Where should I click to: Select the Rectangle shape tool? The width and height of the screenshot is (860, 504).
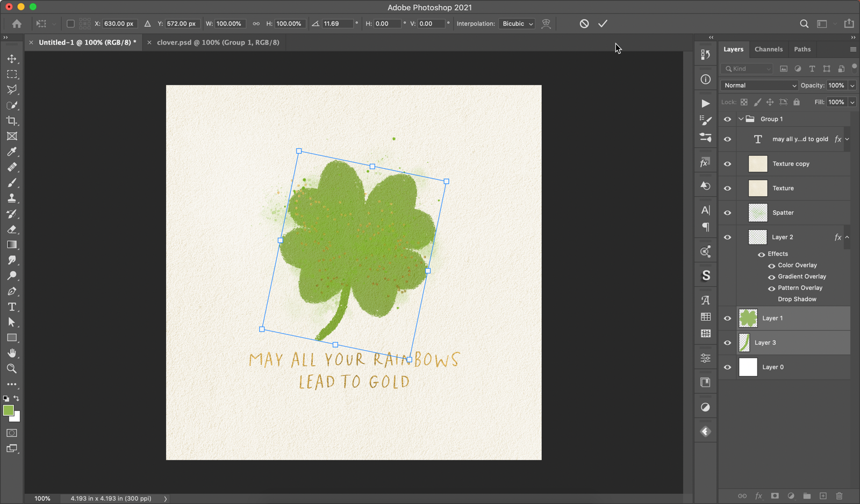[12, 338]
